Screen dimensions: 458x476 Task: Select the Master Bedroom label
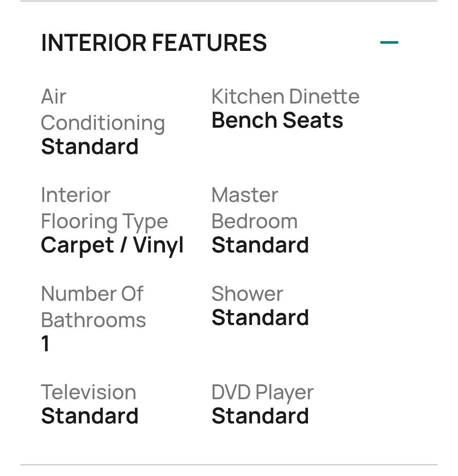click(254, 208)
